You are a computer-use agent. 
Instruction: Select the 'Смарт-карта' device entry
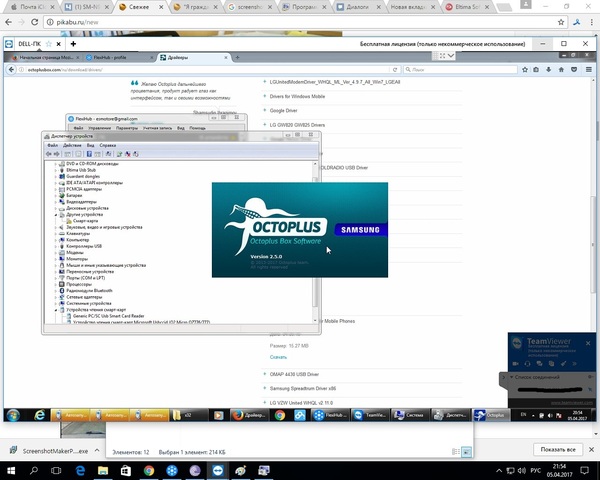[85, 221]
